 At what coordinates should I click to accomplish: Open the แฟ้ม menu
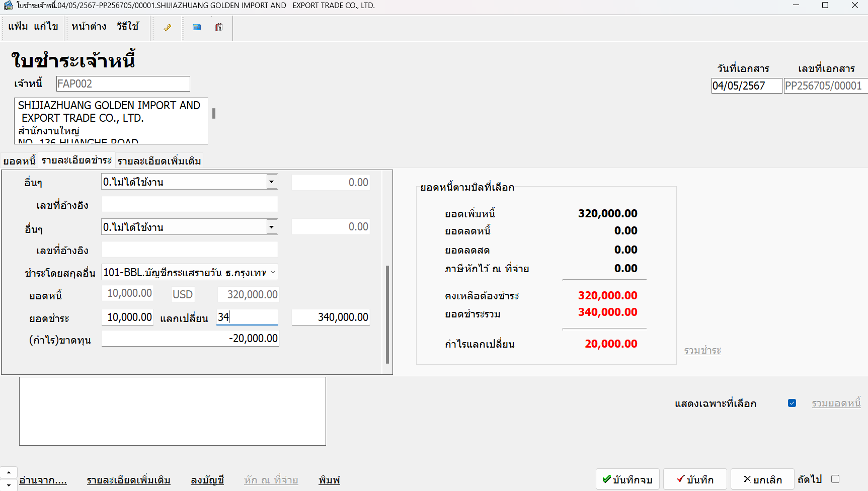[18, 26]
